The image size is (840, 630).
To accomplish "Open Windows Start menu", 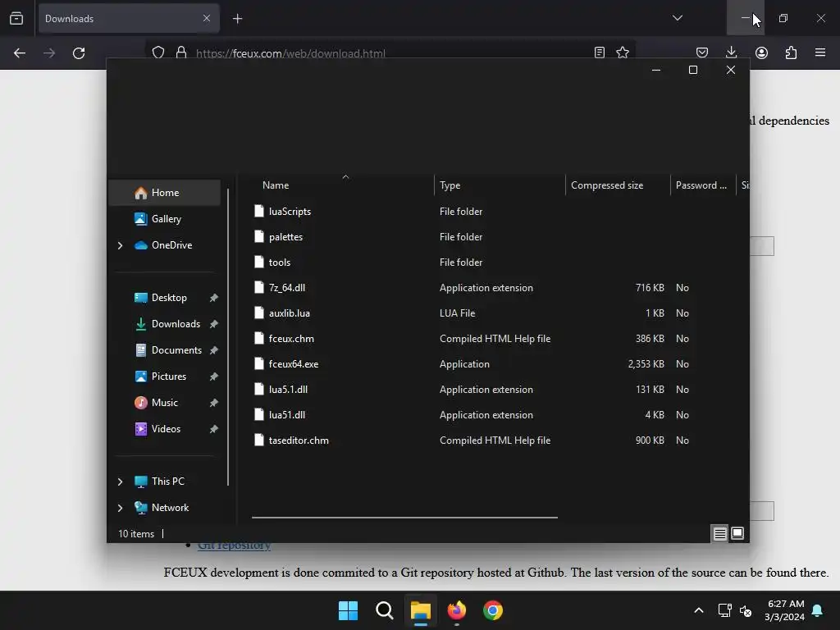I will 348,610.
